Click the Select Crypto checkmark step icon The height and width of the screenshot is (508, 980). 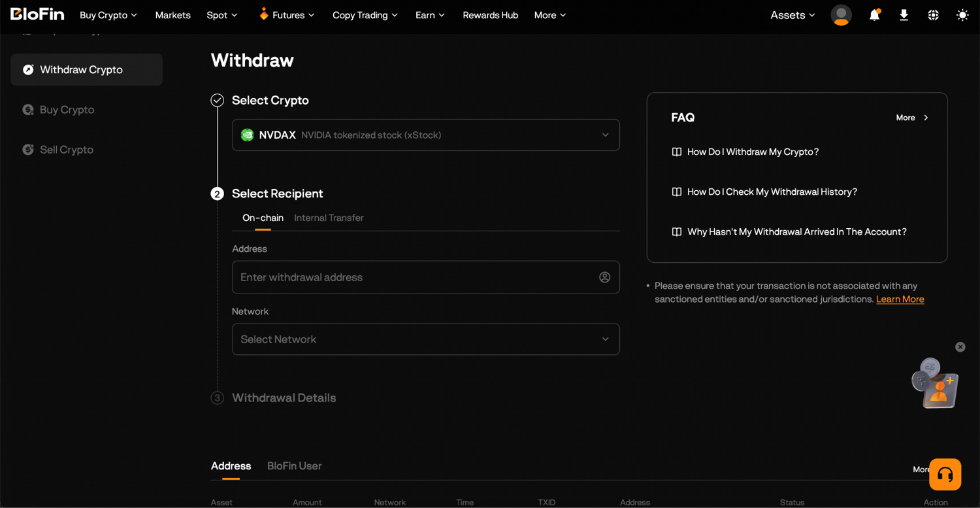[x=218, y=100]
